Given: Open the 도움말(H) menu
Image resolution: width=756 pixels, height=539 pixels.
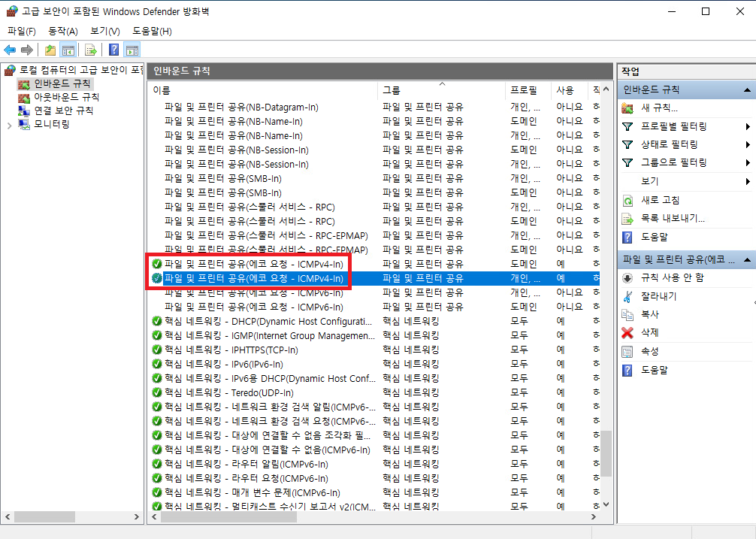Looking at the screenshot, I should point(152,32).
